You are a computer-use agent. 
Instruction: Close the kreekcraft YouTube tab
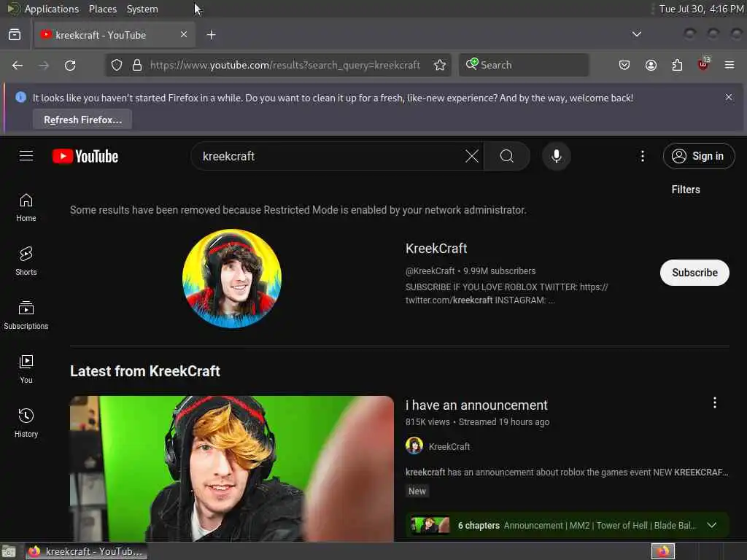(x=184, y=34)
